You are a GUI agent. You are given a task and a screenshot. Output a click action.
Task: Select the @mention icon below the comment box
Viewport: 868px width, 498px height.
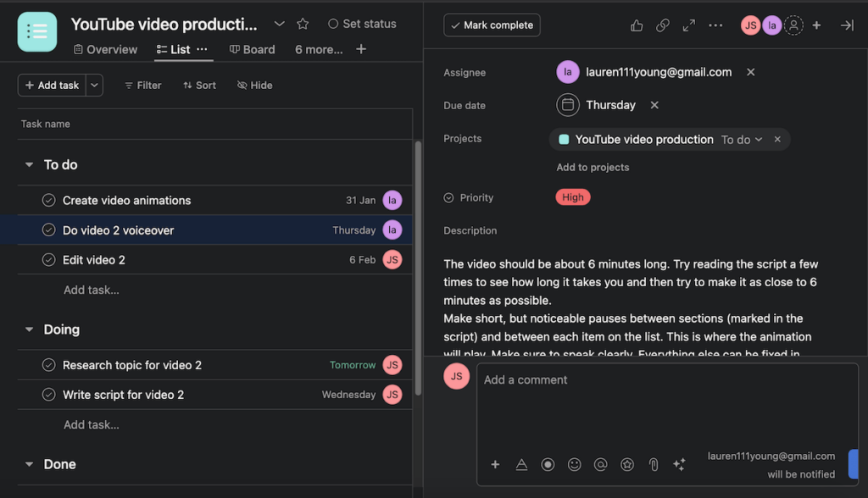point(600,464)
